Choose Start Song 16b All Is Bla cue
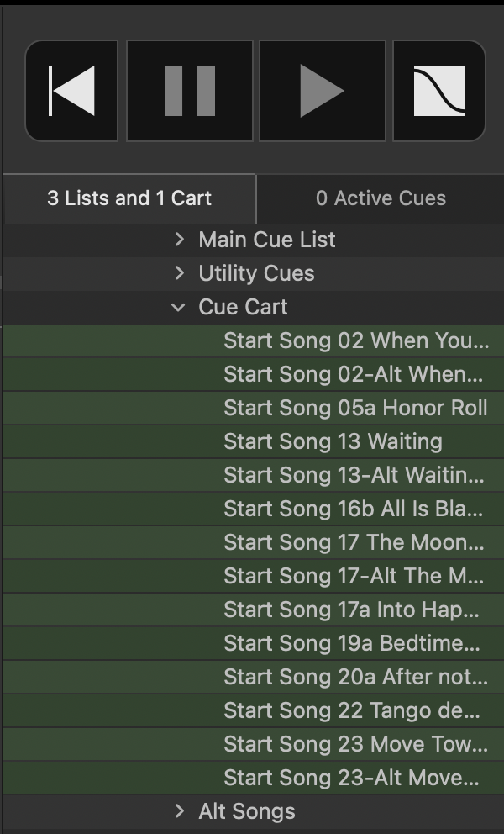The image size is (504, 834). pyautogui.click(x=254, y=509)
